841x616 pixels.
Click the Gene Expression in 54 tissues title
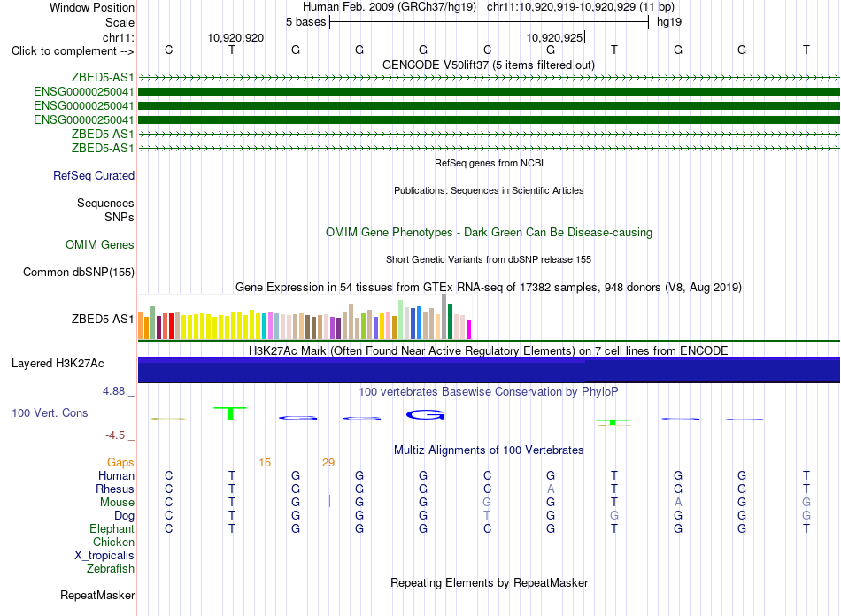[x=489, y=287]
